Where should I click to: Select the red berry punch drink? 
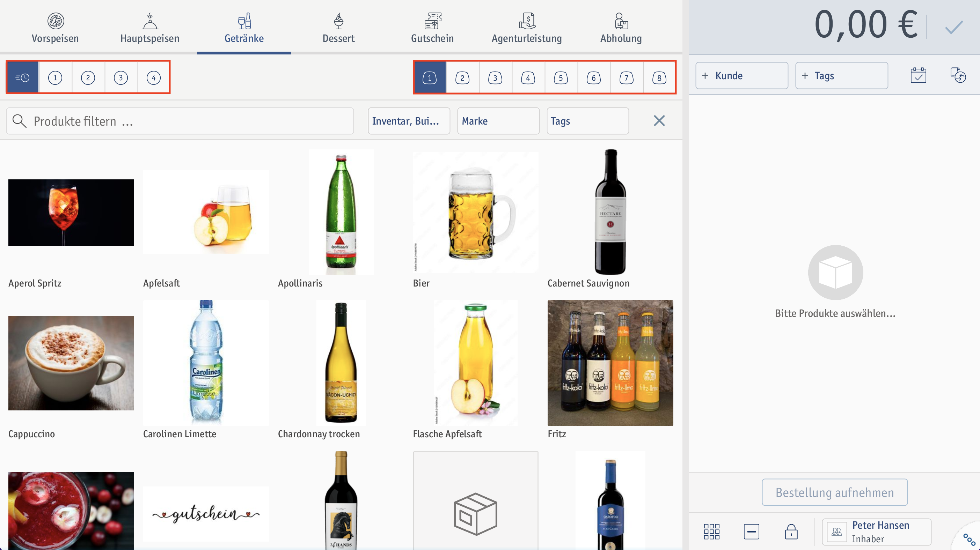(71, 511)
